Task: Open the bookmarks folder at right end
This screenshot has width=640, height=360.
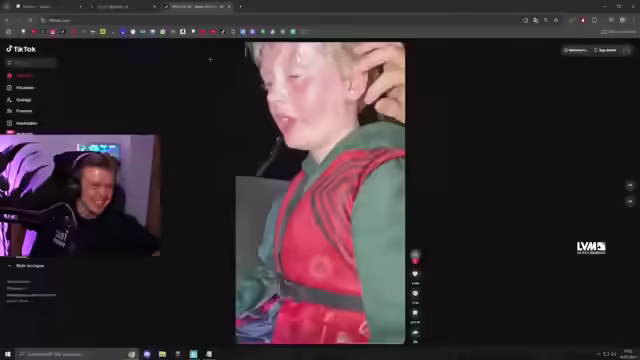Action: 618,31
